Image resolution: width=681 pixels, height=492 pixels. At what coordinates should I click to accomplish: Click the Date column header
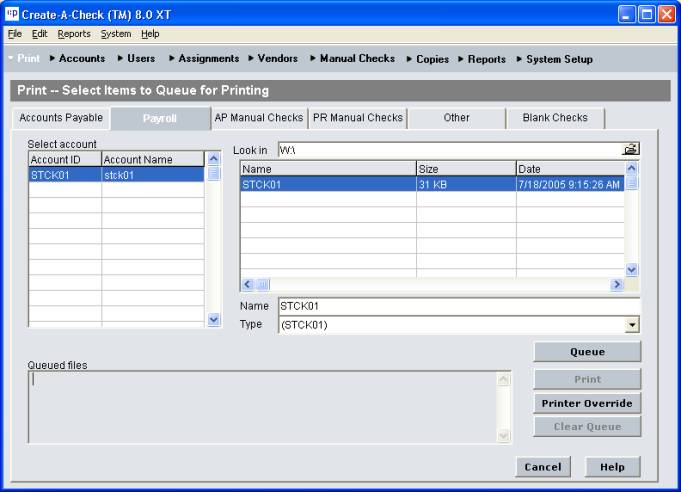coord(570,169)
